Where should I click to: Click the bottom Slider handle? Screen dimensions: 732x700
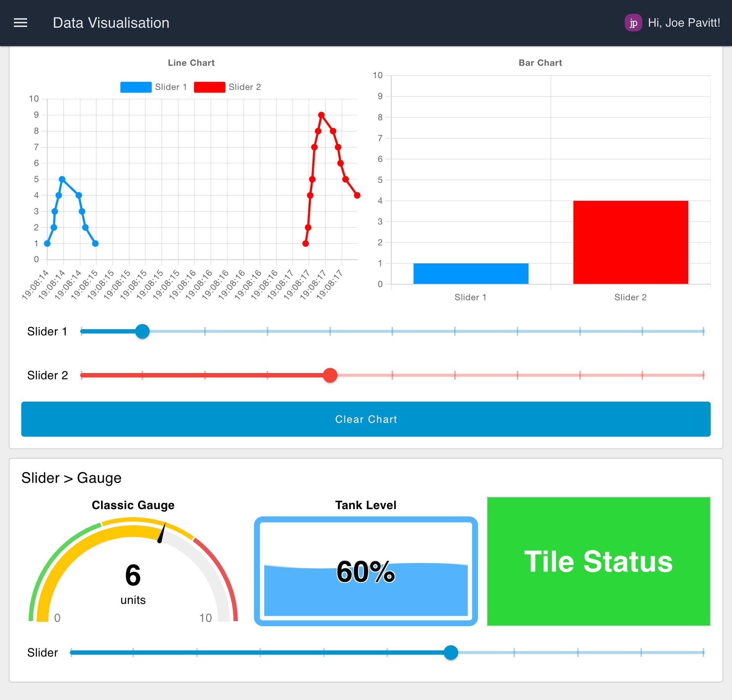point(451,652)
